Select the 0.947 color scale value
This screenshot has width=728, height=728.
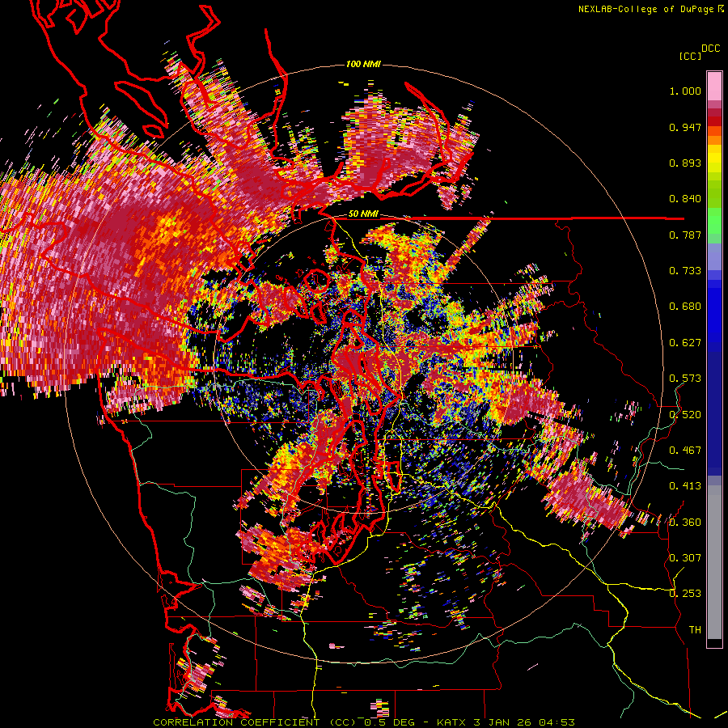tap(685, 127)
